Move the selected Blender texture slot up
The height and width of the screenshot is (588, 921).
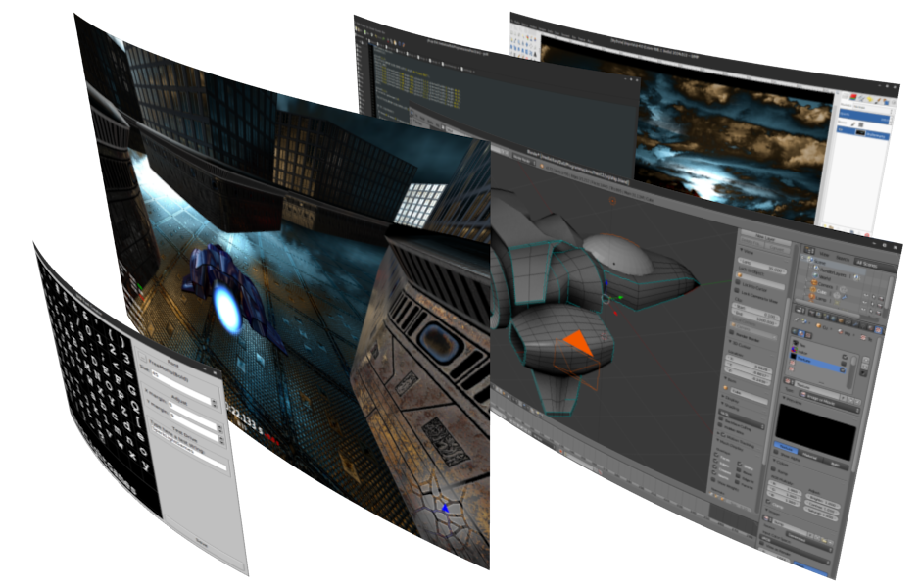point(865,359)
